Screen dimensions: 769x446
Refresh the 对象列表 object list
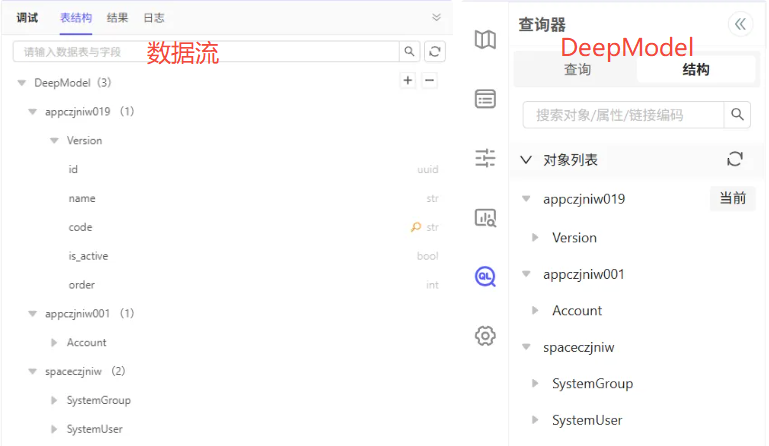point(735,159)
